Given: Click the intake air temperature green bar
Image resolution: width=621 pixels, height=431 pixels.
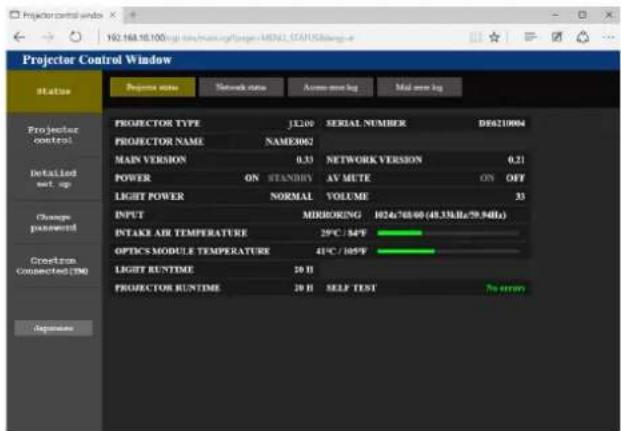Looking at the screenshot, I should point(400,233).
